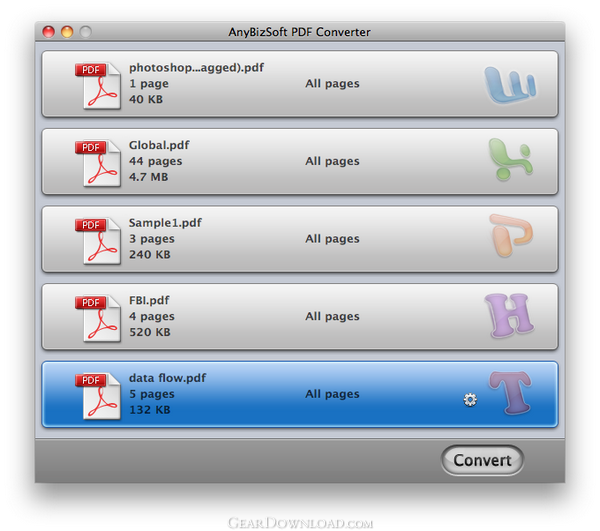
Task: Click the 5 pages count text
Action: pos(152,394)
